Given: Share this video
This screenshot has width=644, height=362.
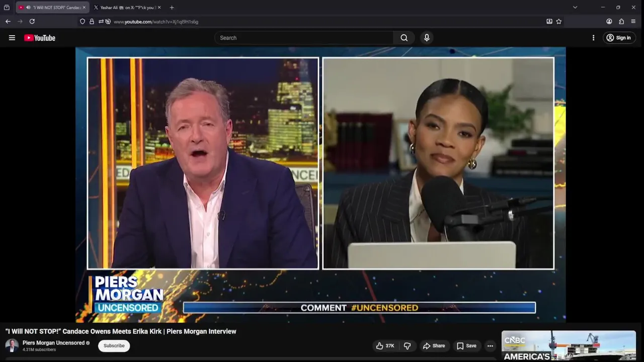Looking at the screenshot, I should (x=434, y=346).
